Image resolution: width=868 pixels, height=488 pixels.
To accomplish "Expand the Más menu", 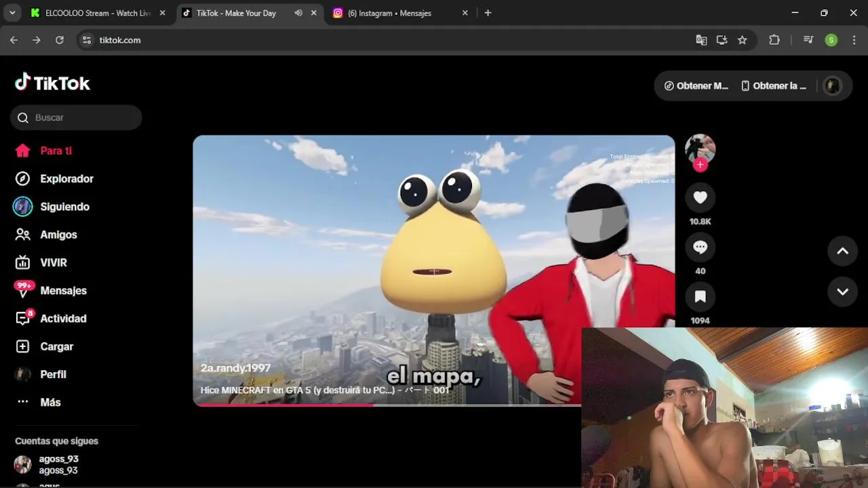I will [39, 402].
